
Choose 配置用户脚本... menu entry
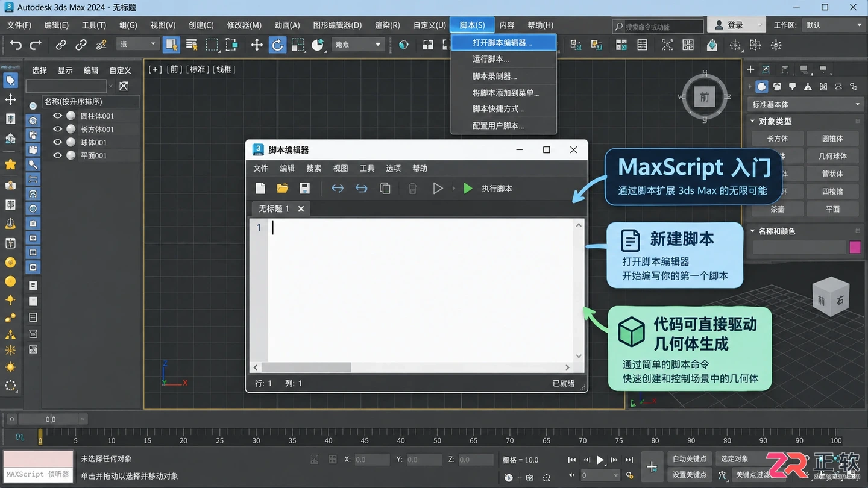503,126
